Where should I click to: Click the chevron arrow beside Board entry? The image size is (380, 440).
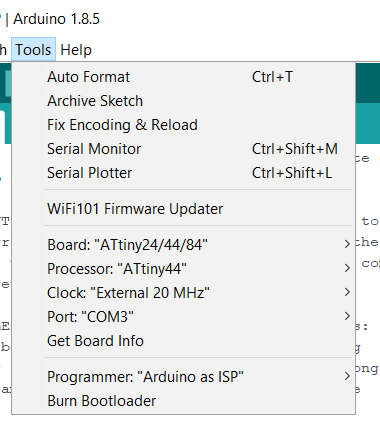coord(347,244)
